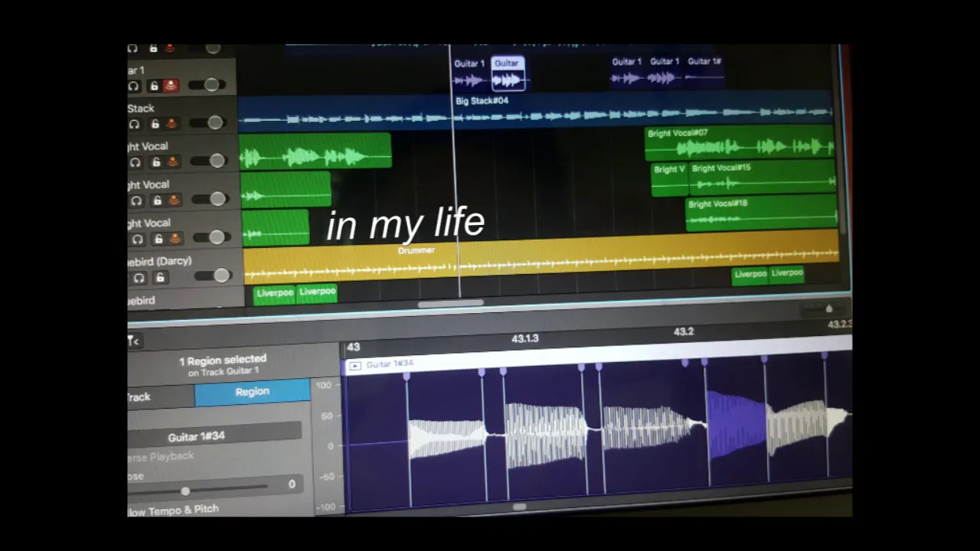This screenshot has height=551, width=980.
Task: Click the horizontal zoom slider below the tracks
Action: pyautogui.click(x=828, y=309)
